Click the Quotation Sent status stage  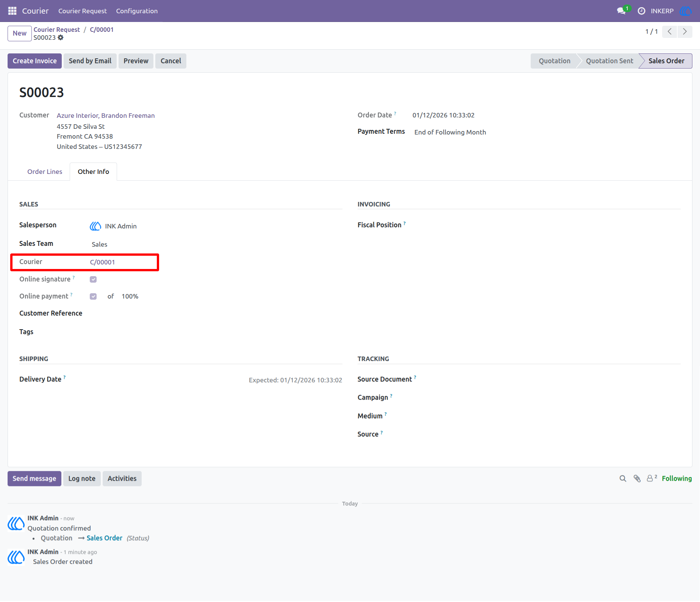click(x=609, y=61)
